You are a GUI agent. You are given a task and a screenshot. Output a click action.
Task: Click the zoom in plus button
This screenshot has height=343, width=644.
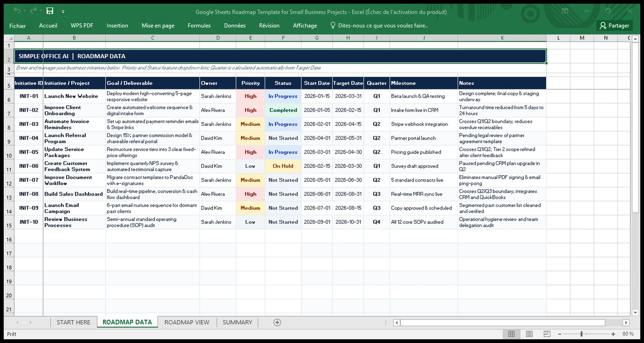tap(613, 334)
